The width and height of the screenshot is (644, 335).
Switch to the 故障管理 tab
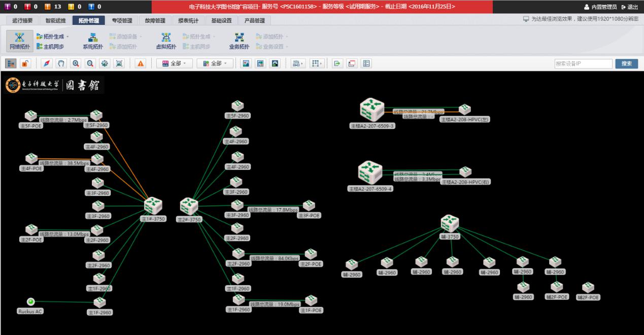coord(155,21)
